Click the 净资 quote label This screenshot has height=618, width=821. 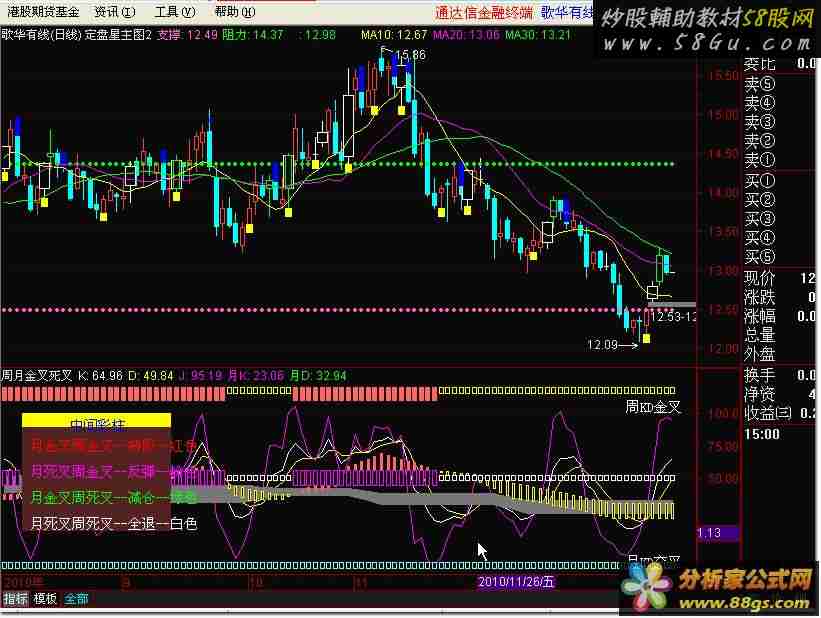[759, 394]
